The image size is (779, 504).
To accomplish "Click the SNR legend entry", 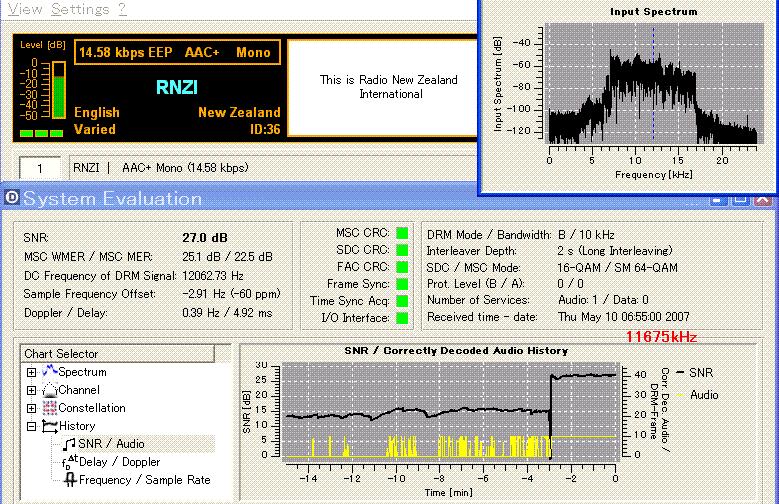I will tap(695, 373).
